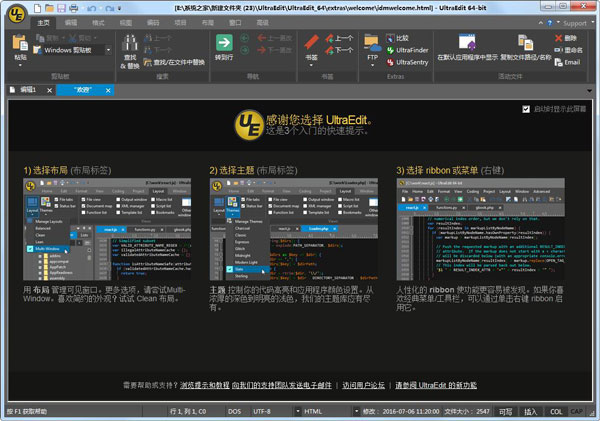Switch to the 编辑1 file tab

pos(28,90)
